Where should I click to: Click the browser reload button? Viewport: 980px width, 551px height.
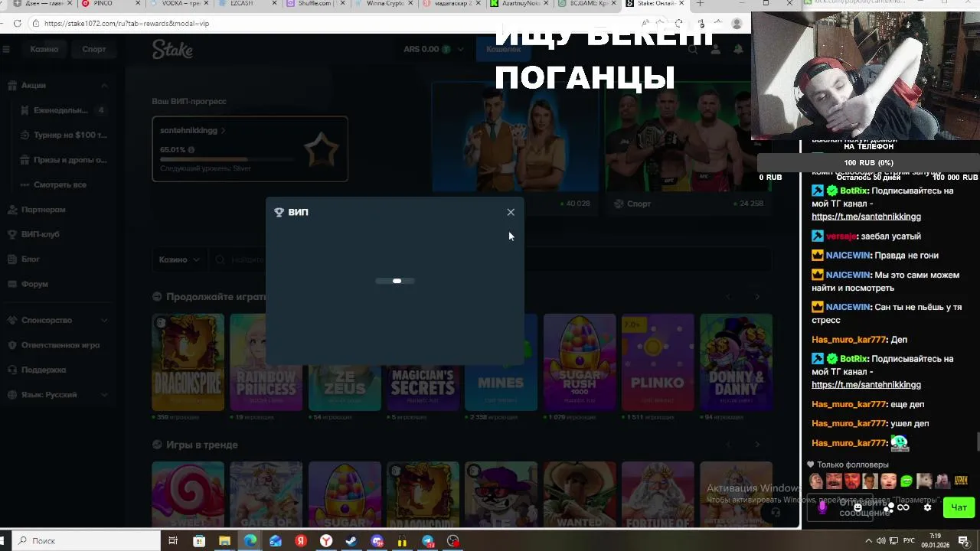(x=17, y=24)
